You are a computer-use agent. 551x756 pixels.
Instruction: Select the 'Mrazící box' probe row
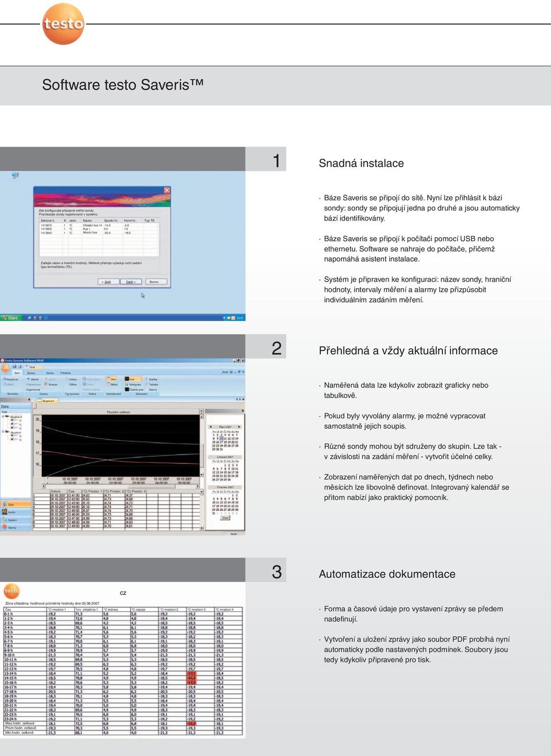(99, 233)
